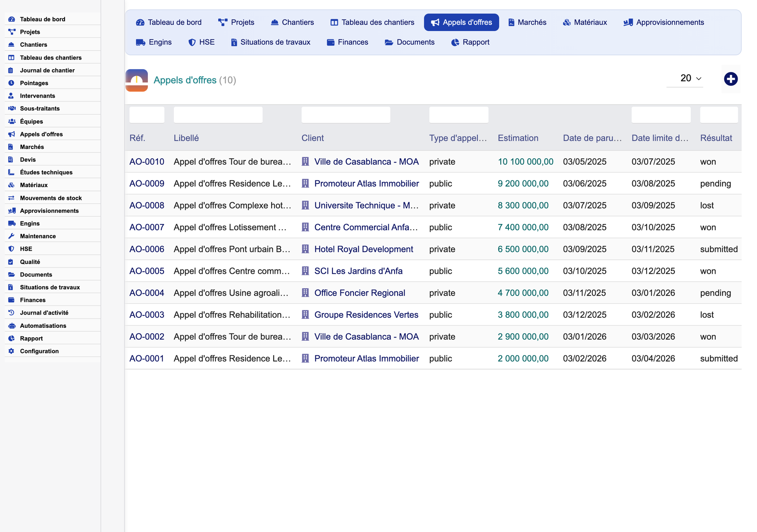Click the Date limite filter field
Image resolution: width=757 pixels, height=532 pixels.
(661, 115)
